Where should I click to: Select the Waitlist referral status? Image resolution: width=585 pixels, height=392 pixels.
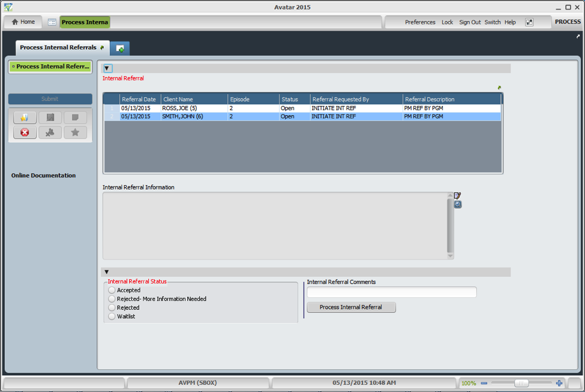[x=111, y=316]
